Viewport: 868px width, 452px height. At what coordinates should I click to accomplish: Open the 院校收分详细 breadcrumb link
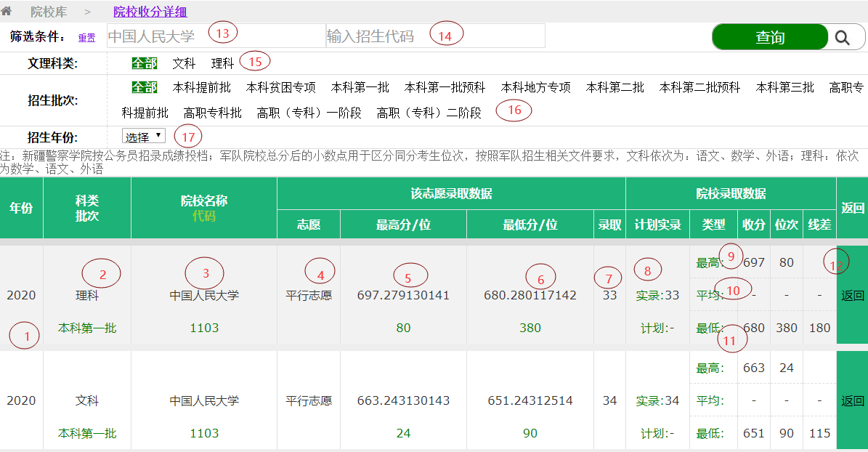150,12
